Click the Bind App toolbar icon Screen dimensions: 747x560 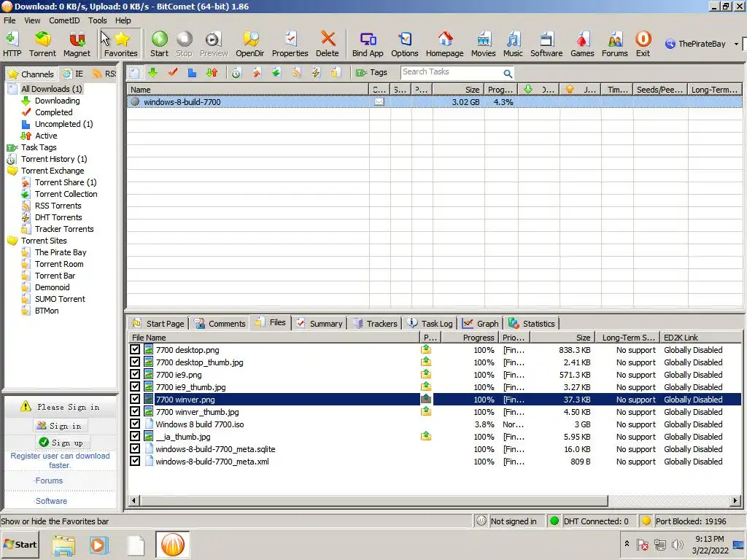[368, 44]
